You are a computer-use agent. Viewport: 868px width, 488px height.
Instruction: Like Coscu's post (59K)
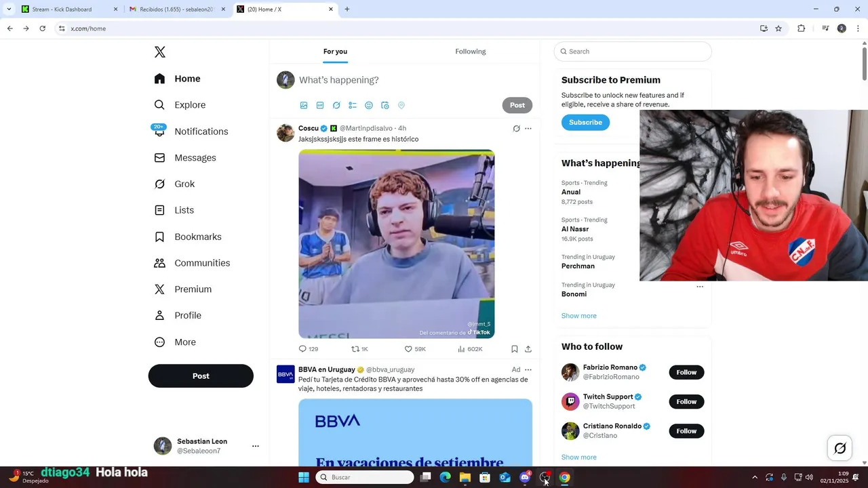(x=415, y=349)
